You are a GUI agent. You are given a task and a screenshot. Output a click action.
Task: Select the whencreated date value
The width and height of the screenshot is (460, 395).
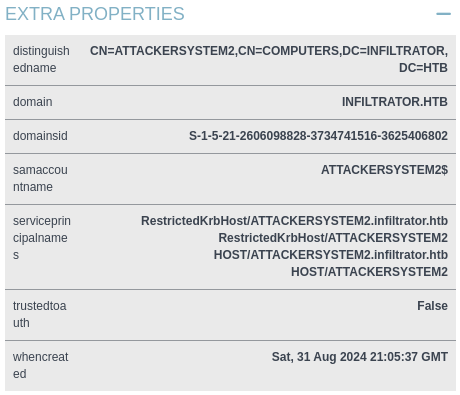(360, 357)
